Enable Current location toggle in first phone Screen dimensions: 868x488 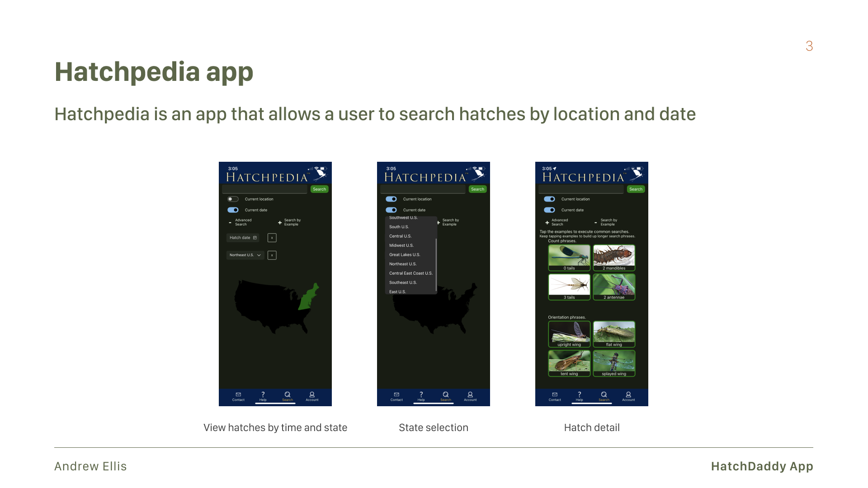click(x=233, y=199)
